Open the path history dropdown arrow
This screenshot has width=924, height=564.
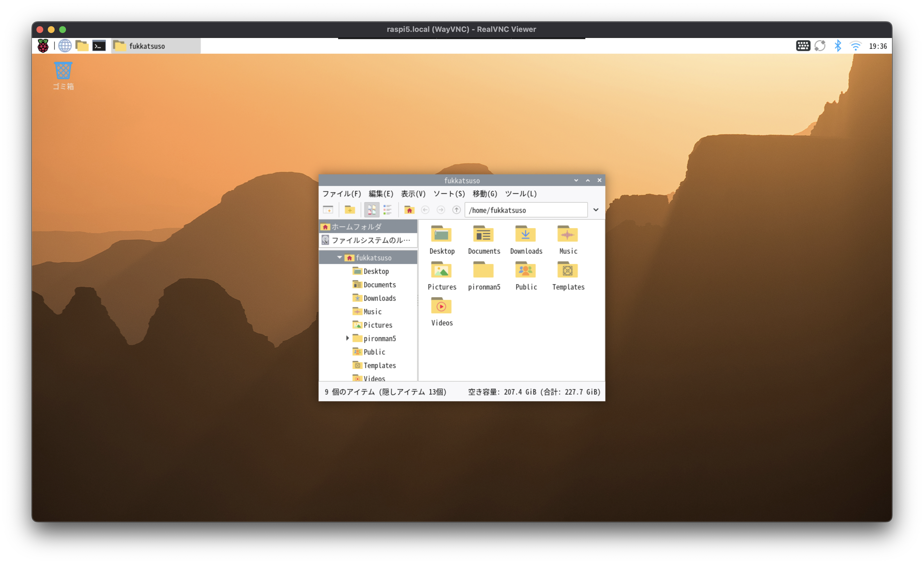(x=595, y=210)
